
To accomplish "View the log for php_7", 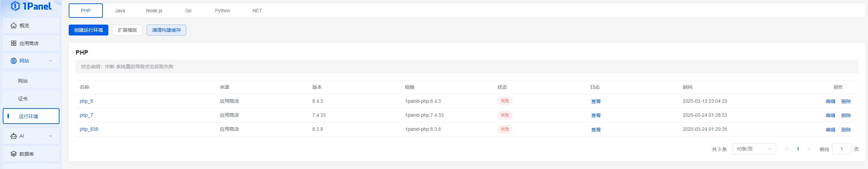I will (596, 115).
